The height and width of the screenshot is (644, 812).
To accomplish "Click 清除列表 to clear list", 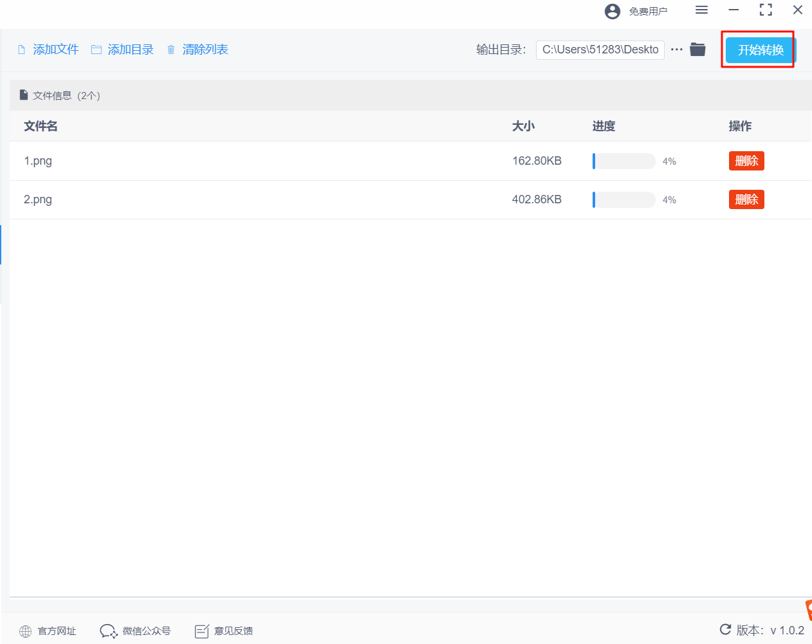I will [205, 50].
